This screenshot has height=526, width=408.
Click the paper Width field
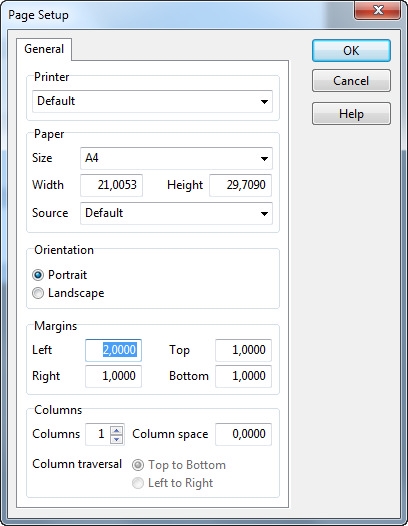[x=111, y=185]
